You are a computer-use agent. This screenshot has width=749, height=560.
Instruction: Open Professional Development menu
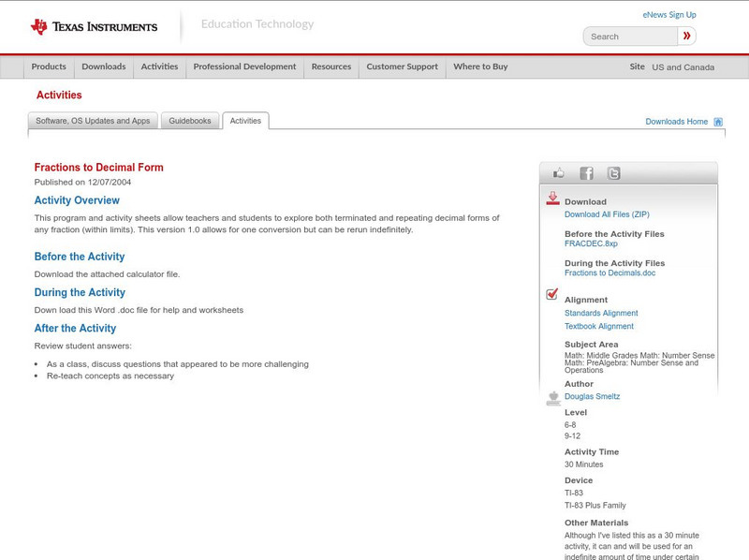coord(244,66)
